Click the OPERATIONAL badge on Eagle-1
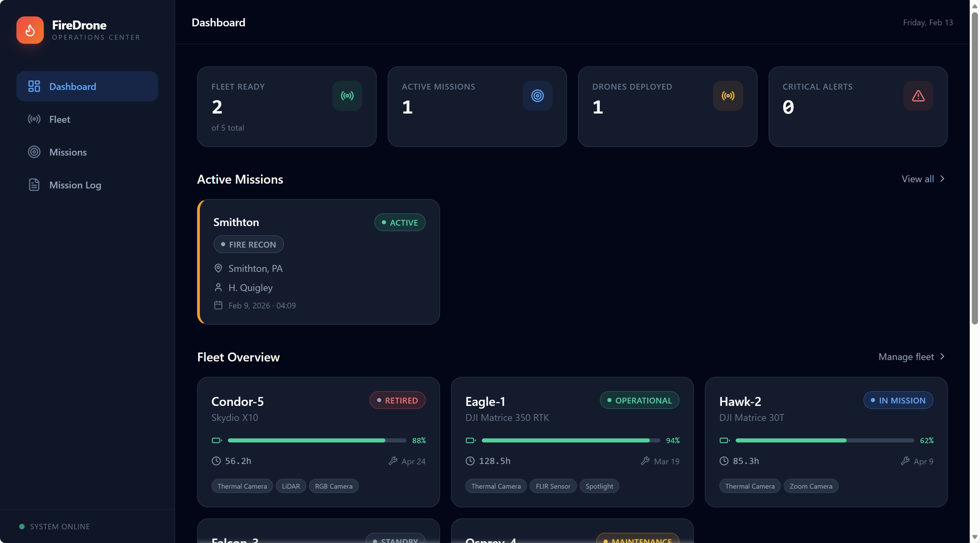 click(x=639, y=400)
